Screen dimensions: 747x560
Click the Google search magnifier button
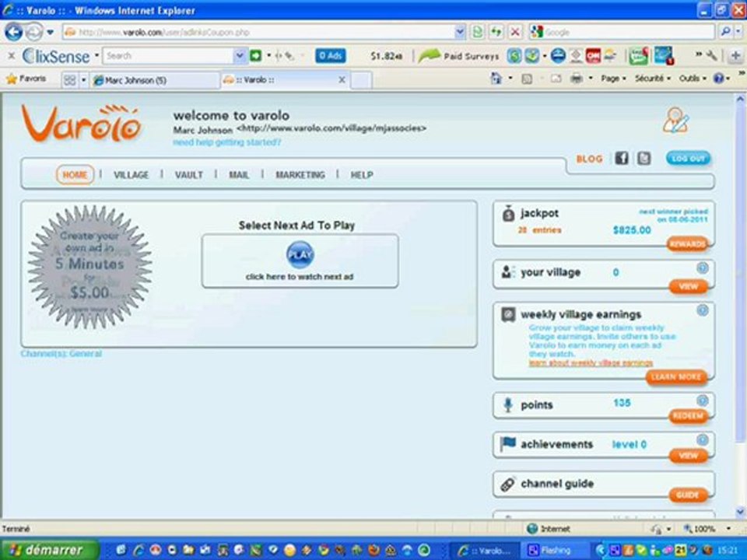click(725, 32)
